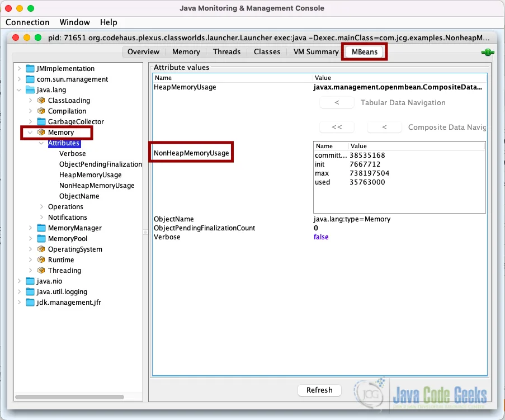Click the jdk.management.jfr folder icon

pyautogui.click(x=30, y=303)
